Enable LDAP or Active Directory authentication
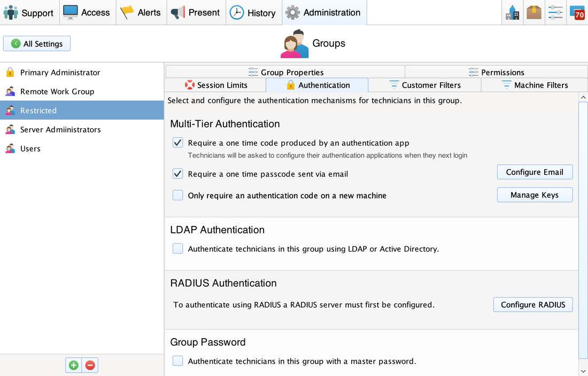The width and height of the screenshot is (588, 376). tap(178, 248)
